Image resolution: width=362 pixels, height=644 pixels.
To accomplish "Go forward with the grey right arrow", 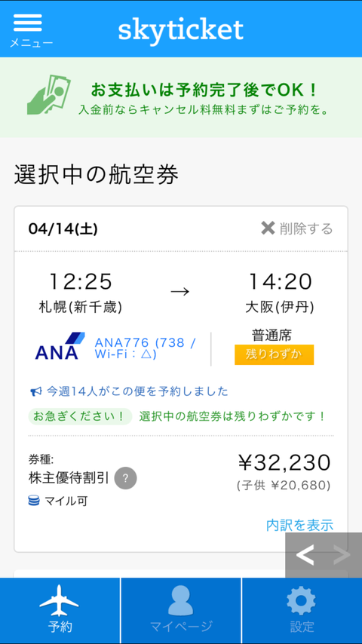I will point(342,555).
